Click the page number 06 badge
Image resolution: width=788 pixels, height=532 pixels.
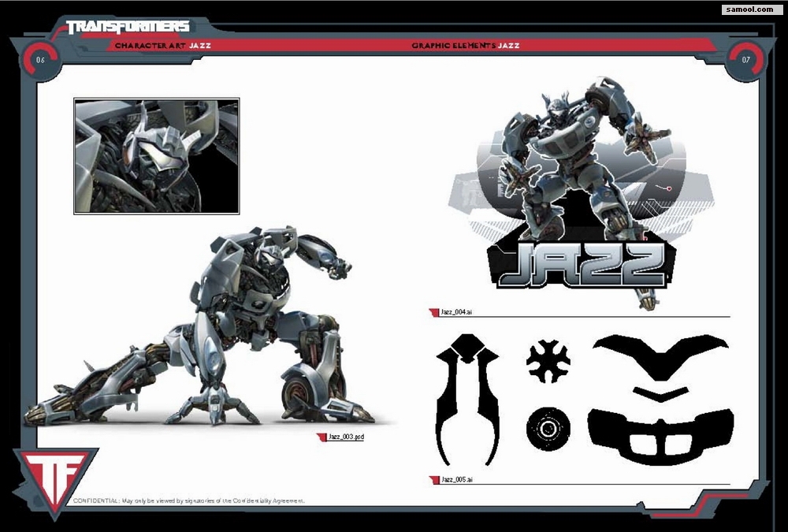click(x=41, y=60)
